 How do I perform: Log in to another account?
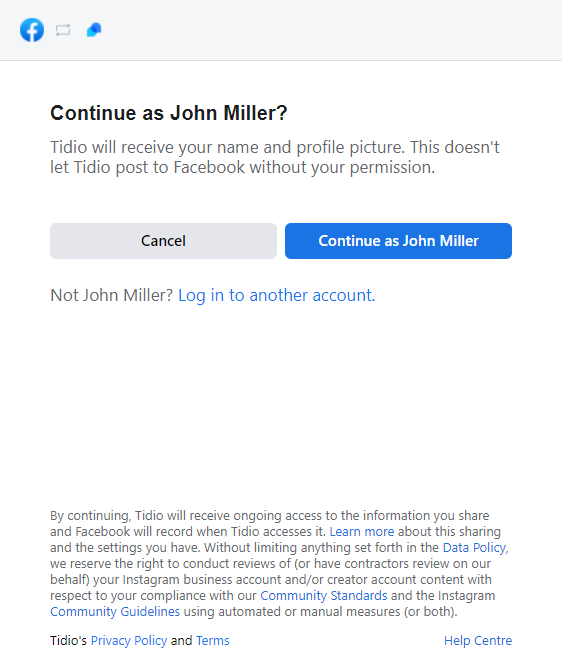tap(277, 295)
